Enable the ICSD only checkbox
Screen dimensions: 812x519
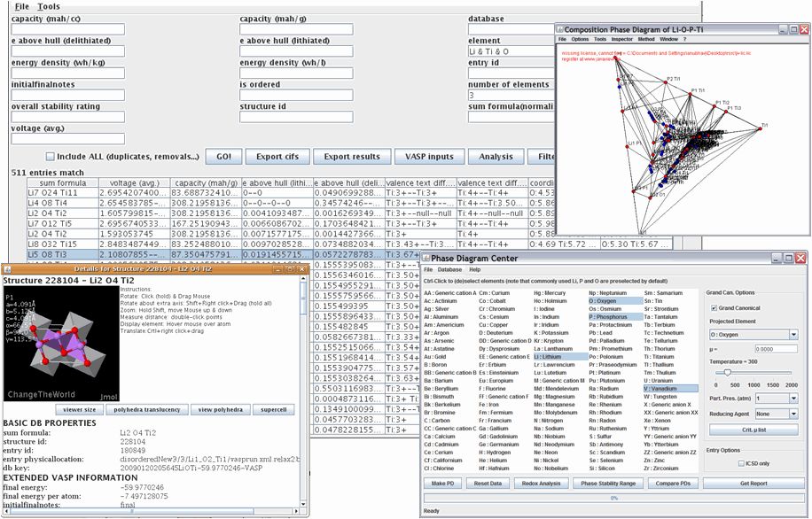[x=741, y=463]
